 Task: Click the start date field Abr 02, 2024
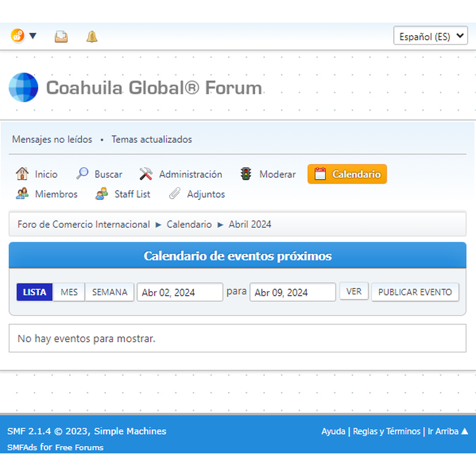click(180, 292)
